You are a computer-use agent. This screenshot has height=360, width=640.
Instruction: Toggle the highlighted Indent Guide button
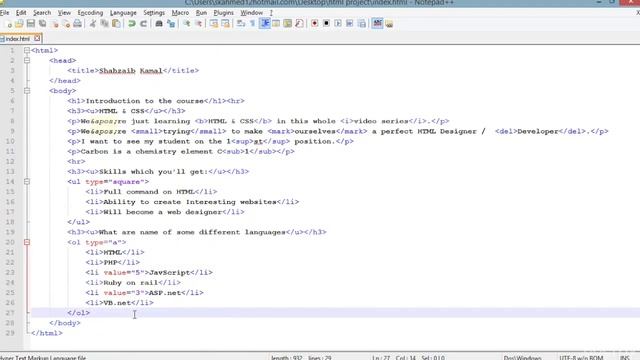(x=265, y=24)
